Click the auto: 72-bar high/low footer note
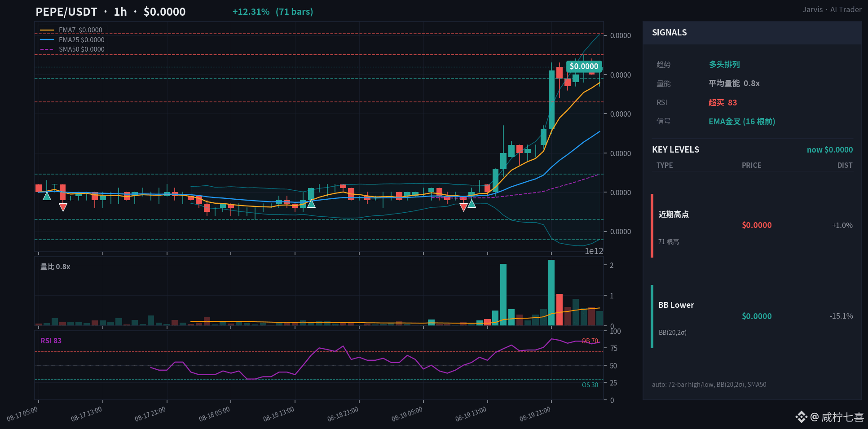 pyautogui.click(x=709, y=385)
